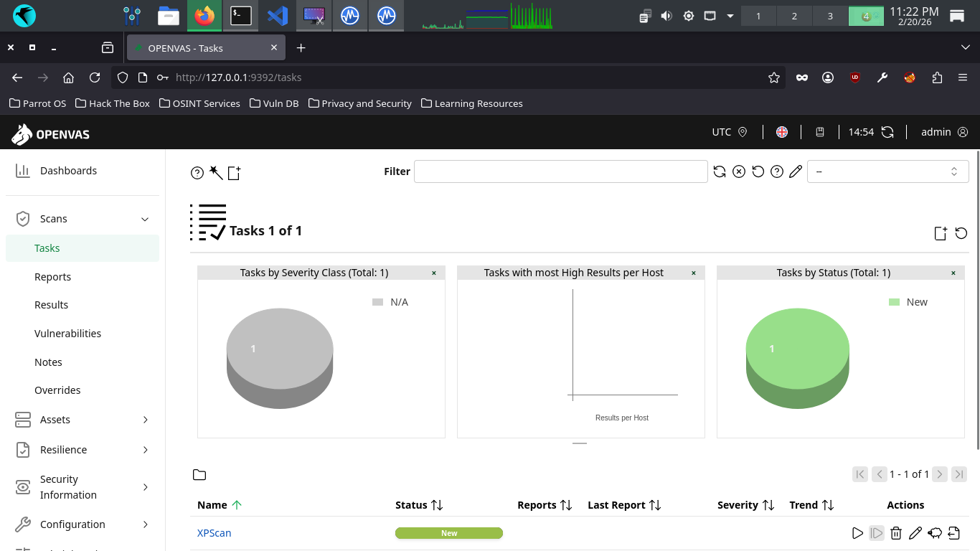
Task: Open the XPScan task link
Action: click(214, 533)
